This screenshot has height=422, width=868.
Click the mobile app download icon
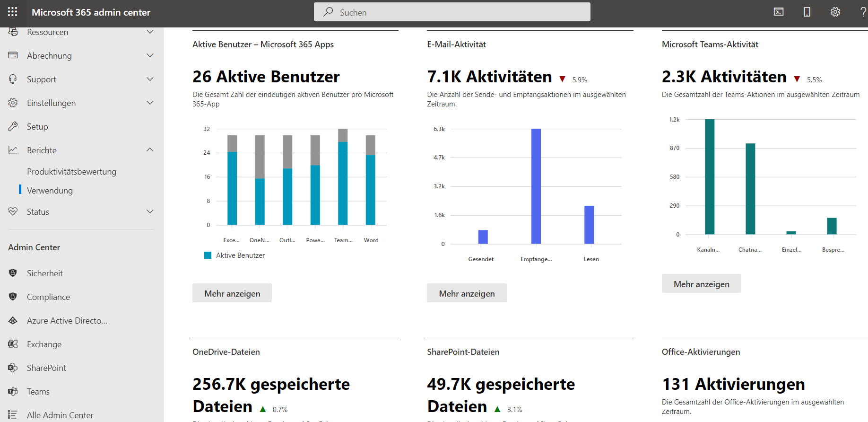pos(807,12)
